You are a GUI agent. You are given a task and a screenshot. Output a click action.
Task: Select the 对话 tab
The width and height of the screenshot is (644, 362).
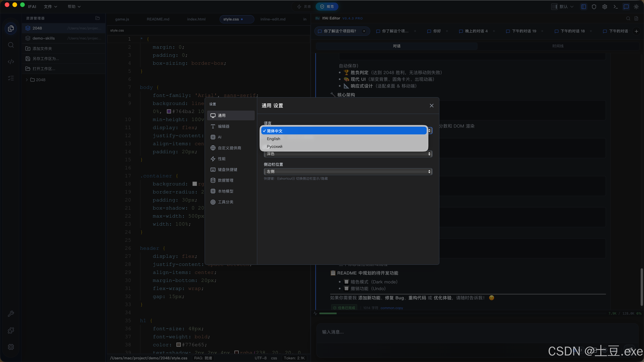click(397, 46)
